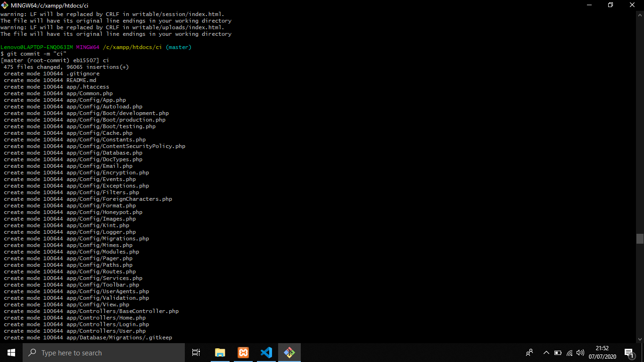644x362 pixels.
Task: Click the "app/Config/Filters.php" line
Action: tap(71, 192)
